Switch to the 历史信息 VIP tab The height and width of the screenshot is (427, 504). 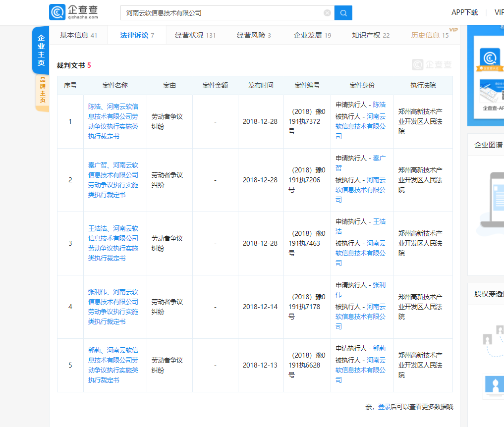tap(430, 35)
